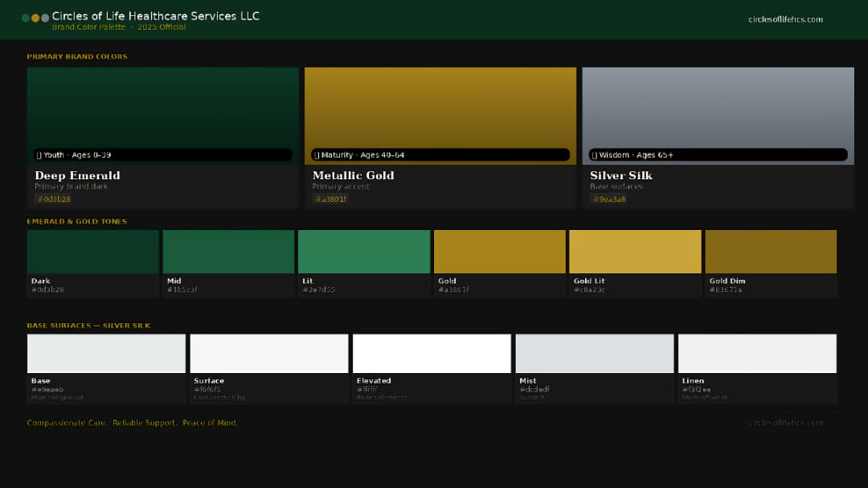Viewport: 868px width, 488px height.
Task: Click the Metallic Gold name text
Action: point(353,175)
